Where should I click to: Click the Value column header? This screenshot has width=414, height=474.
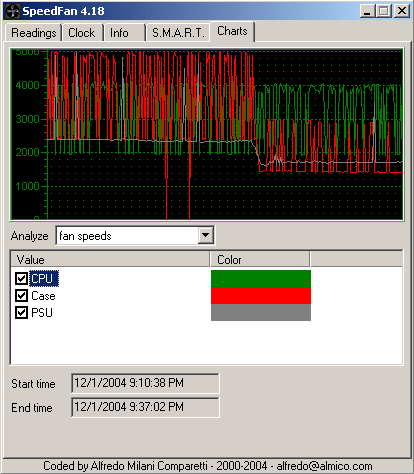pyautogui.click(x=110, y=259)
